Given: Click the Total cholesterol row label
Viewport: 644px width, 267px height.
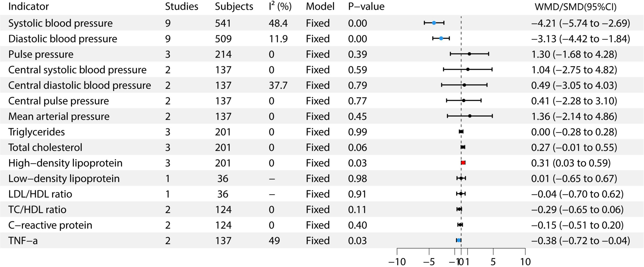Looking at the screenshot, I should pyautogui.click(x=45, y=147).
